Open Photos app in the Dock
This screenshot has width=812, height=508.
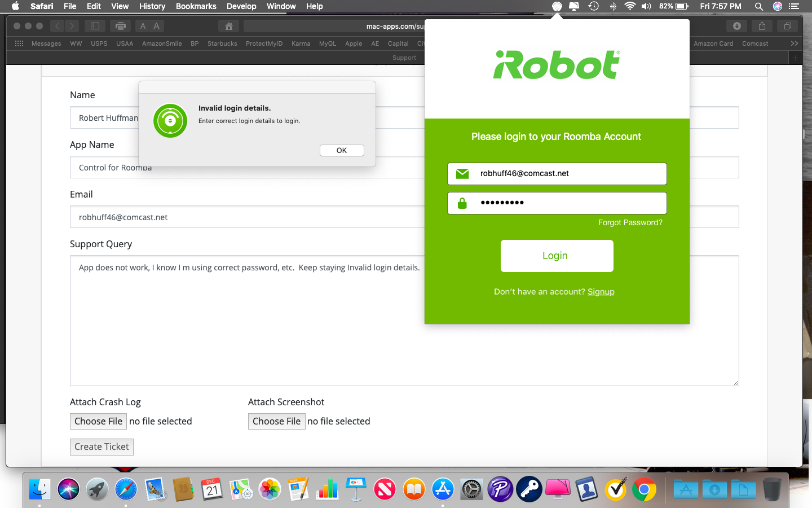tap(270, 489)
